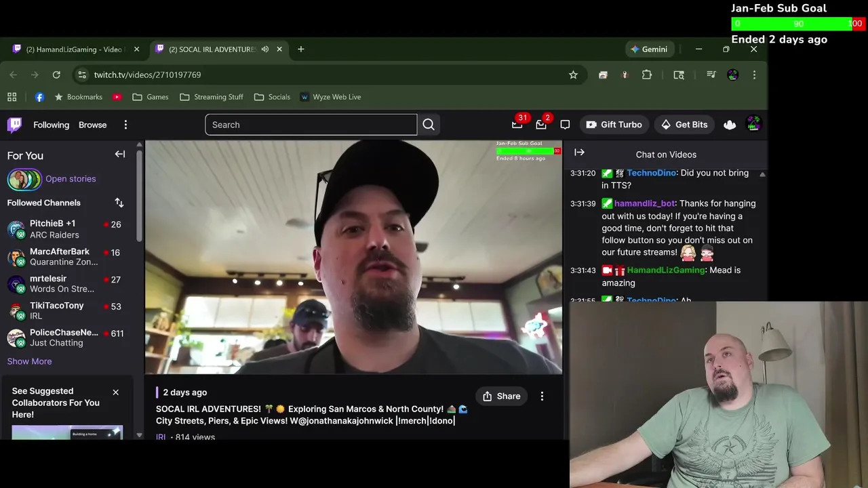
Task: Focus the Twitch search field
Action: [311, 125]
